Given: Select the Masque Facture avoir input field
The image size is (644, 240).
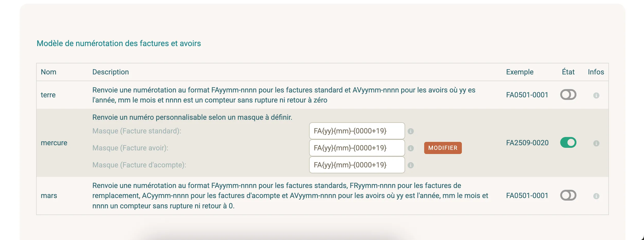Looking at the screenshot, I should 357,148.
